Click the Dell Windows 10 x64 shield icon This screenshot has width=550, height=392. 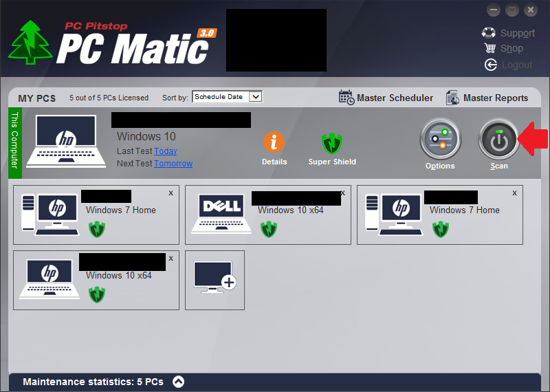(269, 229)
